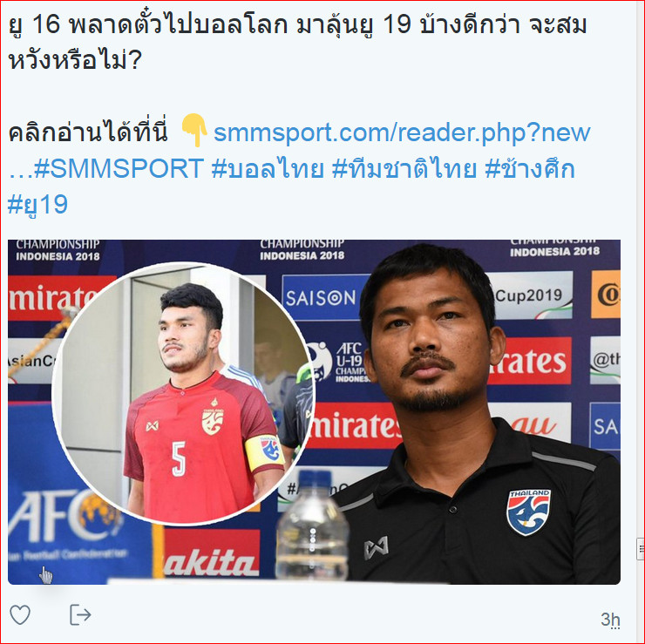The width and height of the screenshot is (645, 644).
Task: Click the scrollbar track above the thumb
Action: [641, 268]
